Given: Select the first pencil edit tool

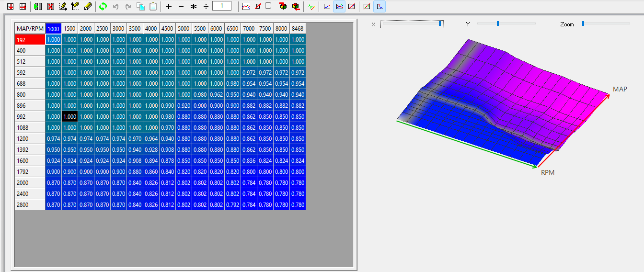Looking at the screenshot, I should (x=62, y=7).
